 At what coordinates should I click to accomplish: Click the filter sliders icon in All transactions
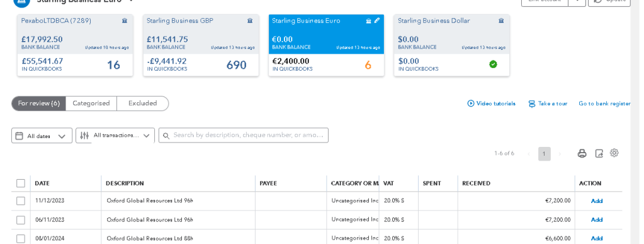tap(84, 136)
